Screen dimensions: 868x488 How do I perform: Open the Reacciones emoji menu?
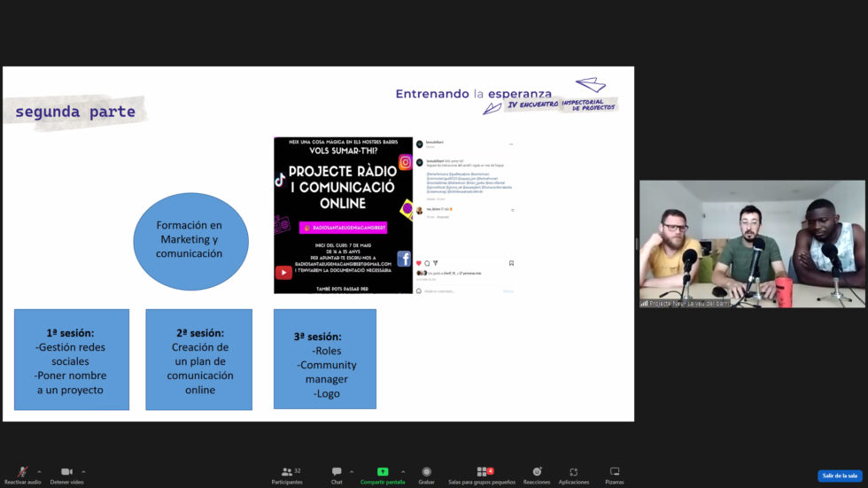(536, 472)
